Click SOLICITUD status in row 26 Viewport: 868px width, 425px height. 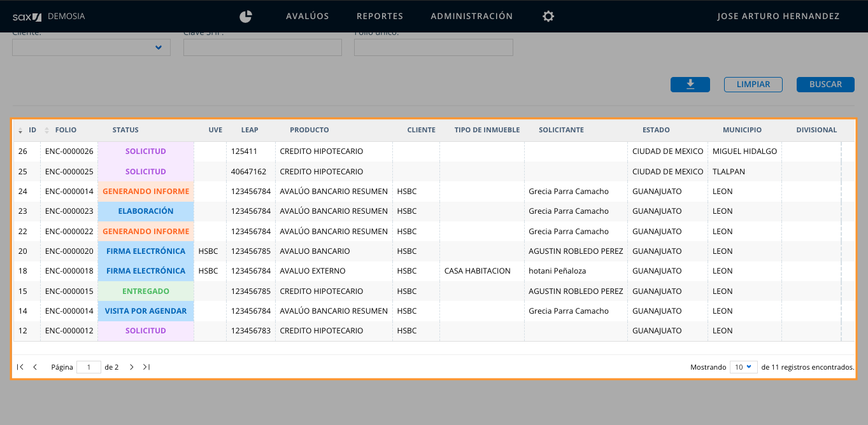click(146, 151)
